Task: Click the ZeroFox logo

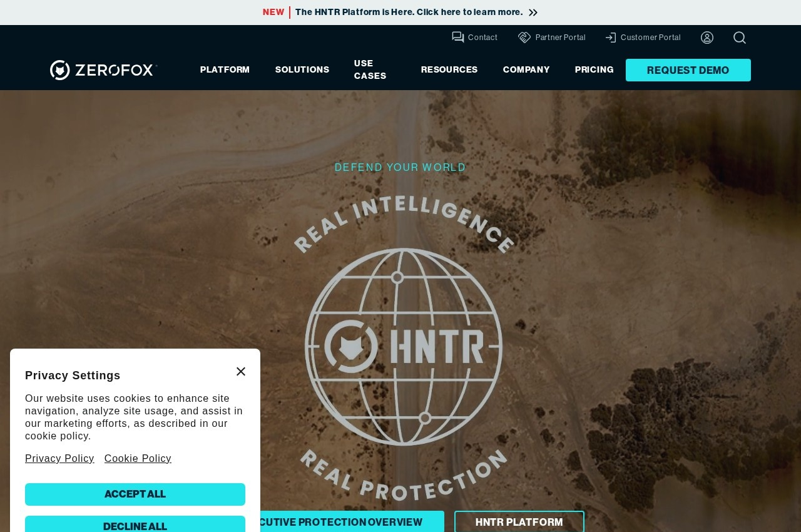Action: [104, 70]
